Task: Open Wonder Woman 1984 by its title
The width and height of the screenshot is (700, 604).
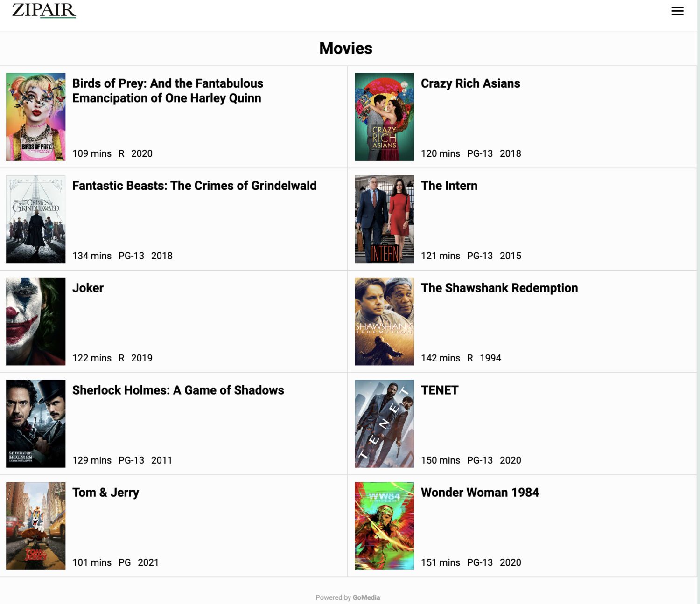Action: pos(480,493)
